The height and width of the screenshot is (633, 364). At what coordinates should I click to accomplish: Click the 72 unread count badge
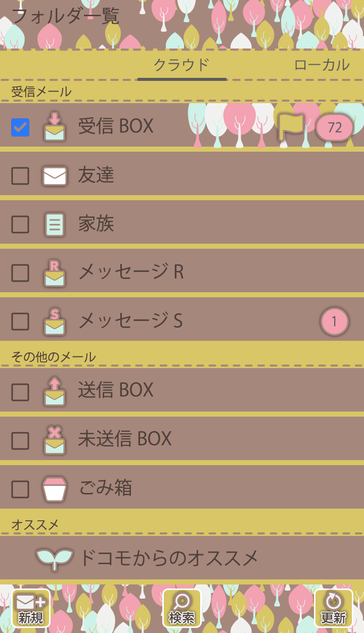pos(335,127)
